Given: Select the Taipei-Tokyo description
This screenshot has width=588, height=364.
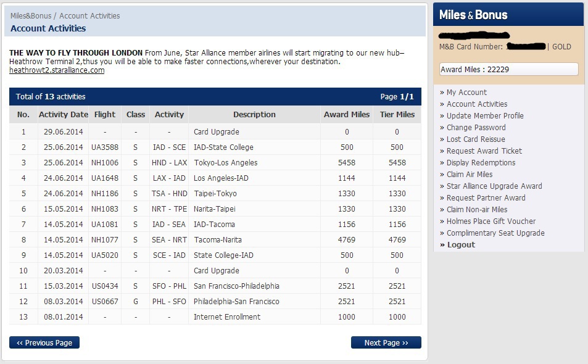Looking at the screenshot, I should pyautogui.click(x=215, y=194).
